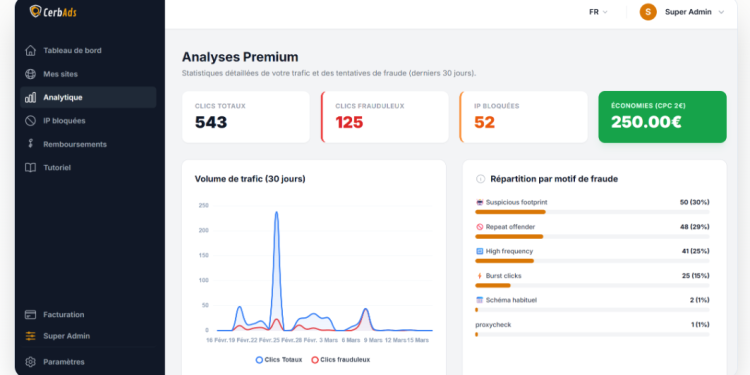Click the Clics Frauduleux card
The height and width of the screenshot is (375, 750).
pyautogui.click(x=385, y=117)
